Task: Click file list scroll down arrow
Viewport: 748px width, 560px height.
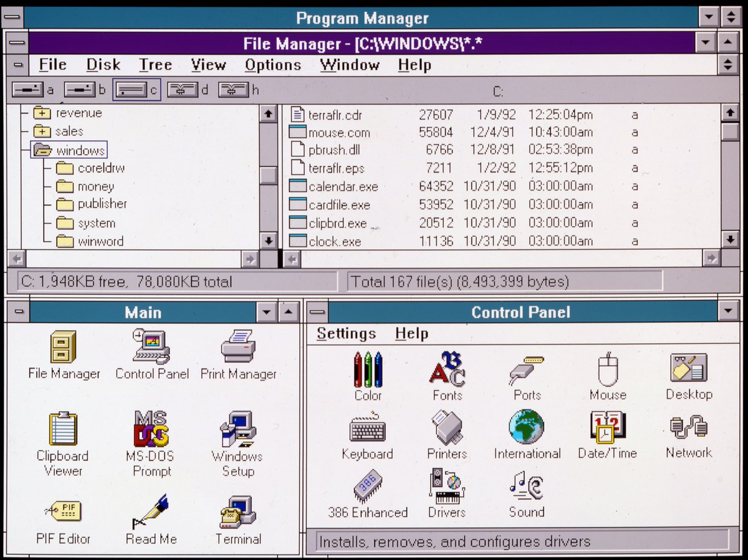Action: [731, 239]
